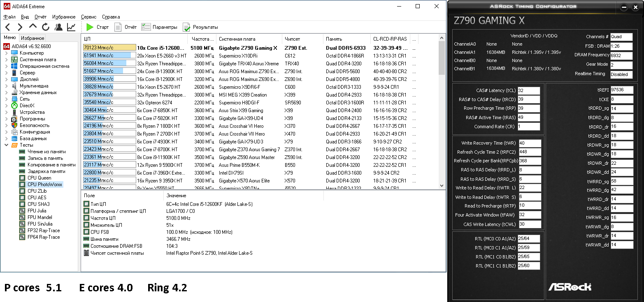Open the Задержка памяти test

coord(46,171)
